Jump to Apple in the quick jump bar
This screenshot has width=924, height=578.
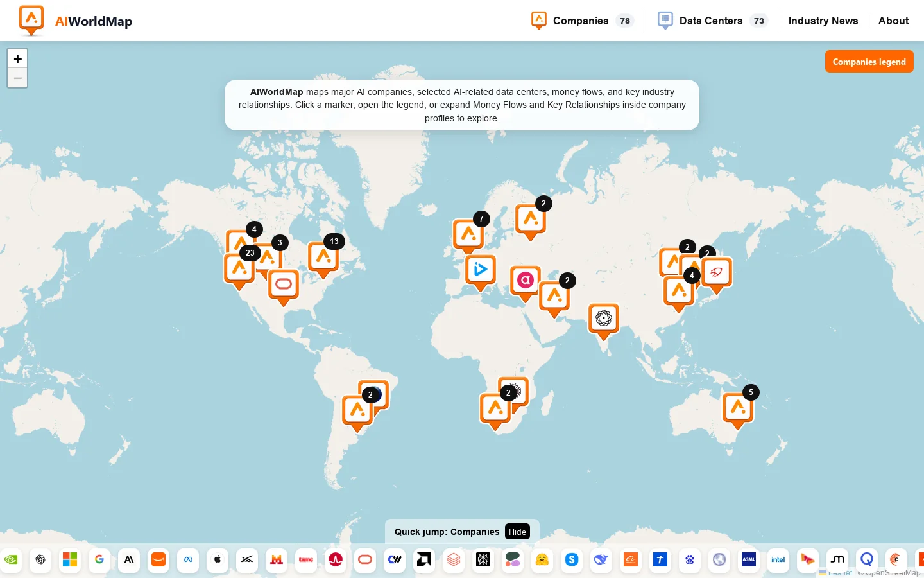pyautogui.click(x=218, y=559)
